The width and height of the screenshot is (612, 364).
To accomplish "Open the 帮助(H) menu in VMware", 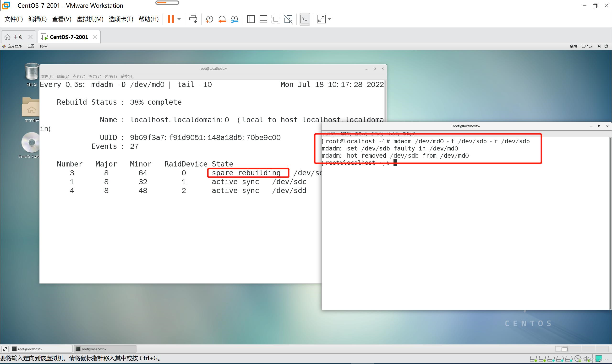I will (x=149, y=19).
